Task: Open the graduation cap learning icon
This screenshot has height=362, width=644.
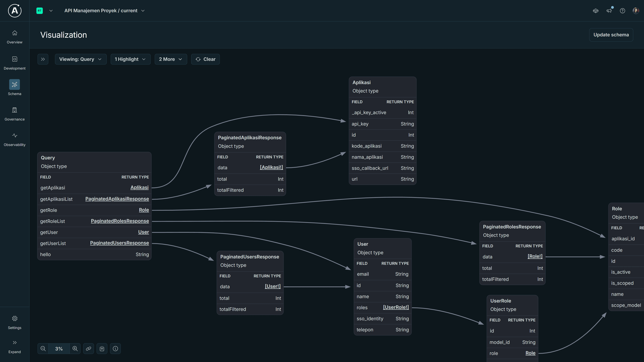Action: click(x=596, y=11)
